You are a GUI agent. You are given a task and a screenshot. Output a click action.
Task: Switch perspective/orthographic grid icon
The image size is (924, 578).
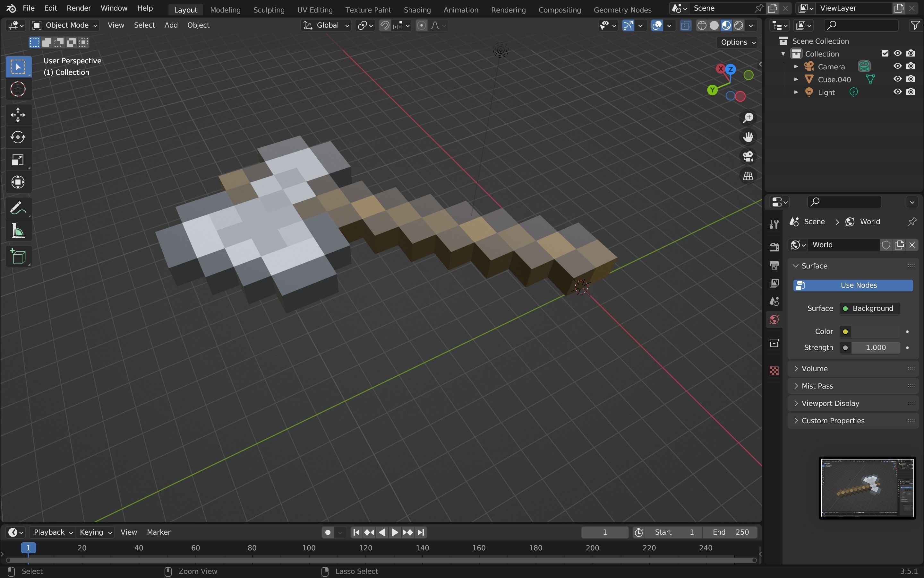click(x=748, y=176)
